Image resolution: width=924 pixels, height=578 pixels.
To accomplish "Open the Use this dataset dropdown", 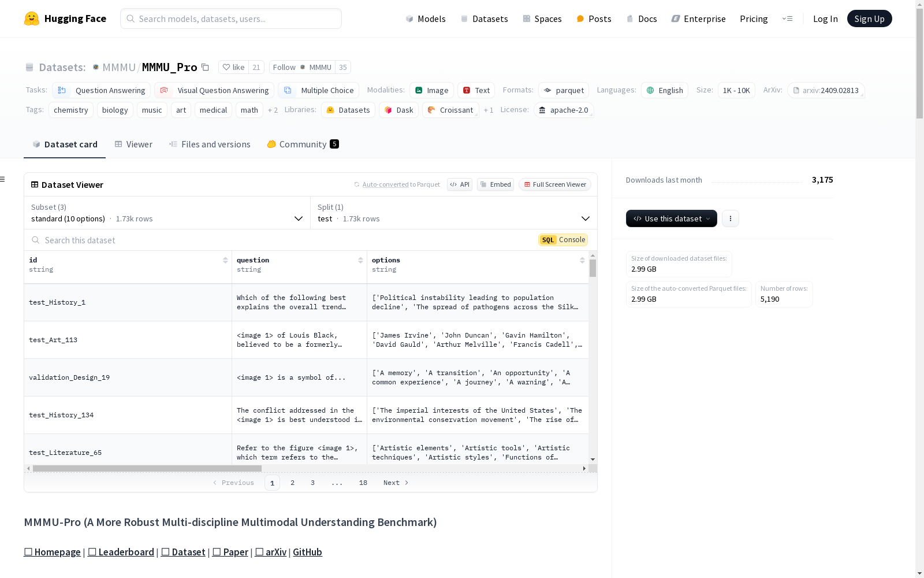I will 672,218.
